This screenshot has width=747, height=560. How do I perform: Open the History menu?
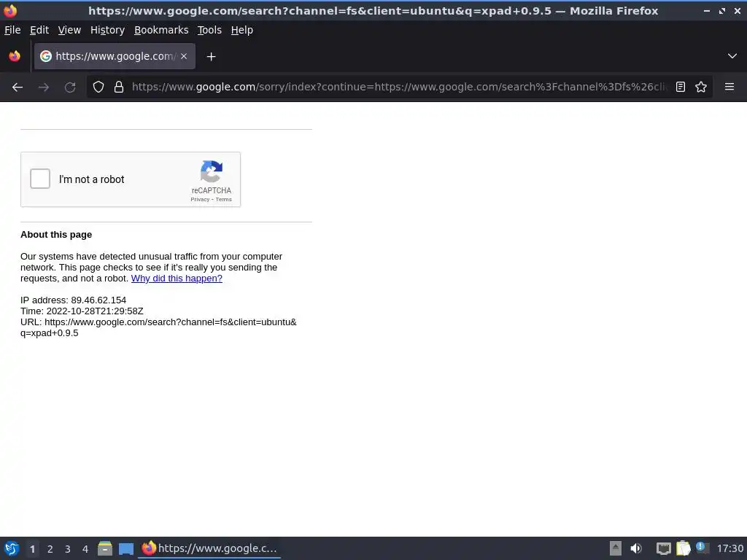click(x=108, y=30)
